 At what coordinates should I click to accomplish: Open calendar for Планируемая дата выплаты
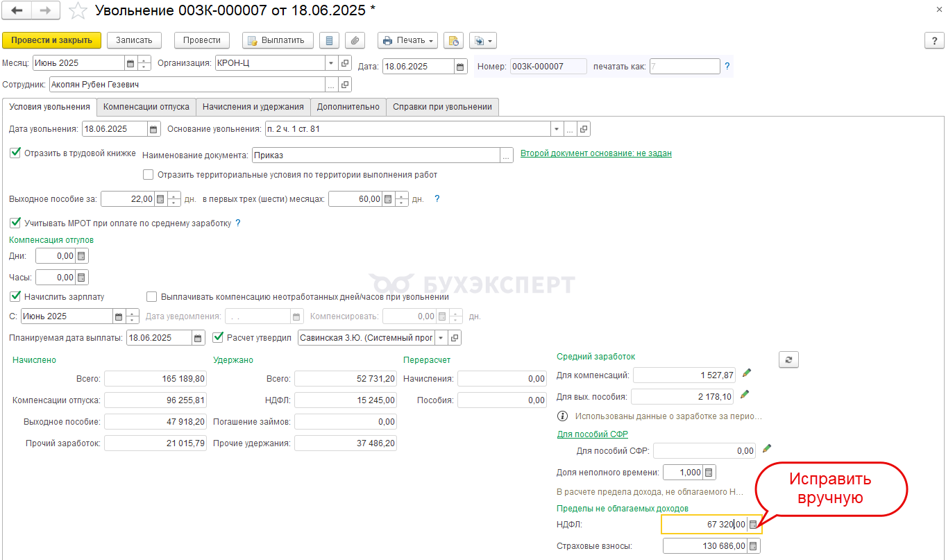(199, 338)
